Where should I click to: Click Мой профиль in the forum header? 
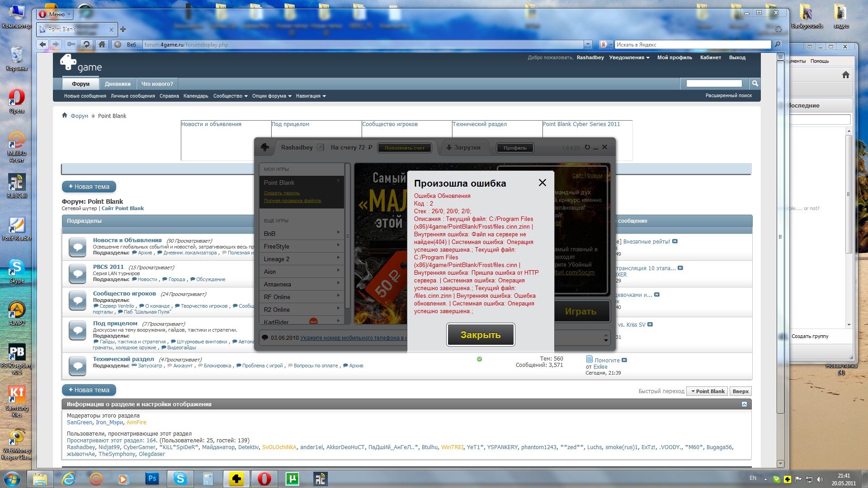pyautogui.click(x=675, y=57)
